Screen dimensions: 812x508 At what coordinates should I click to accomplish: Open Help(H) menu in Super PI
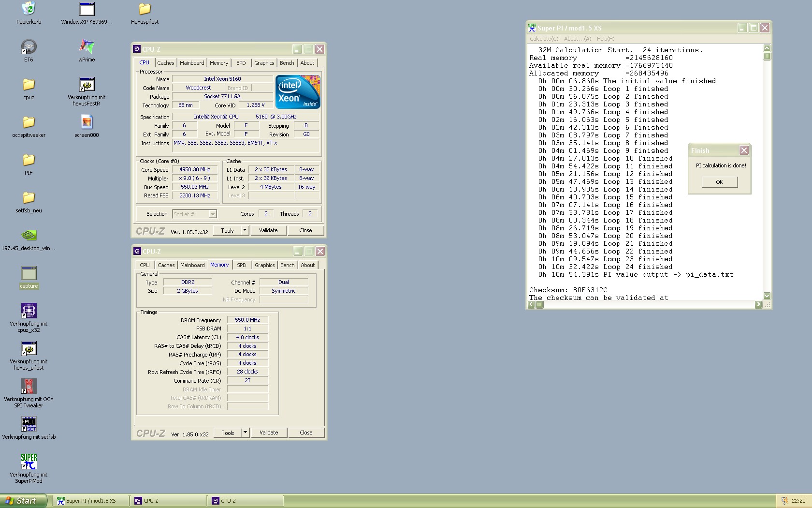606,39
